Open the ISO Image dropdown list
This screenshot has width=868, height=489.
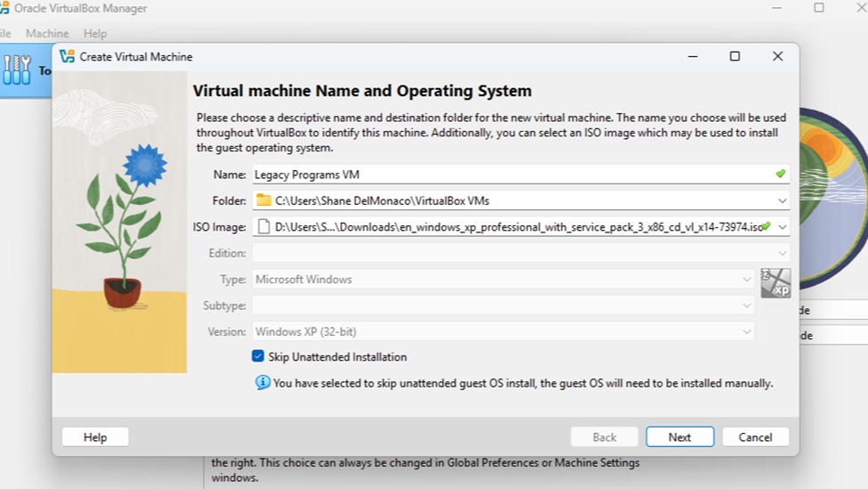(x=782, y=227)
